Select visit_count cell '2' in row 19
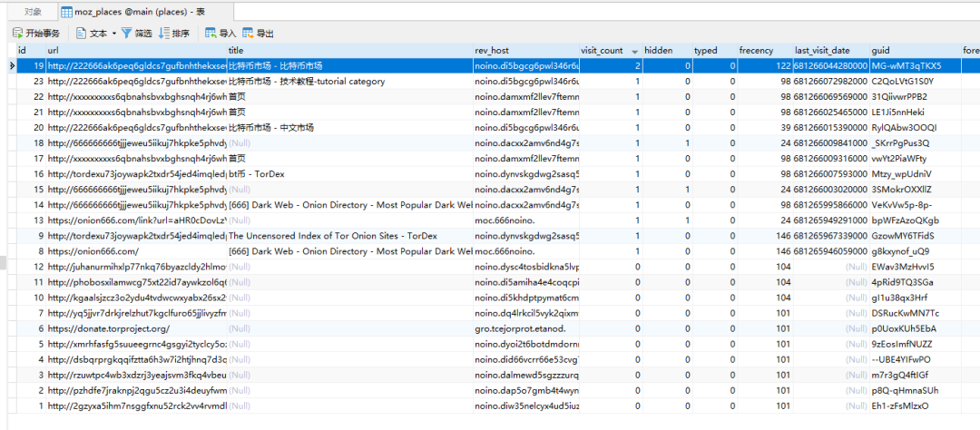The image size is (980, 430). pyautogui.click(x=610, y=65)
